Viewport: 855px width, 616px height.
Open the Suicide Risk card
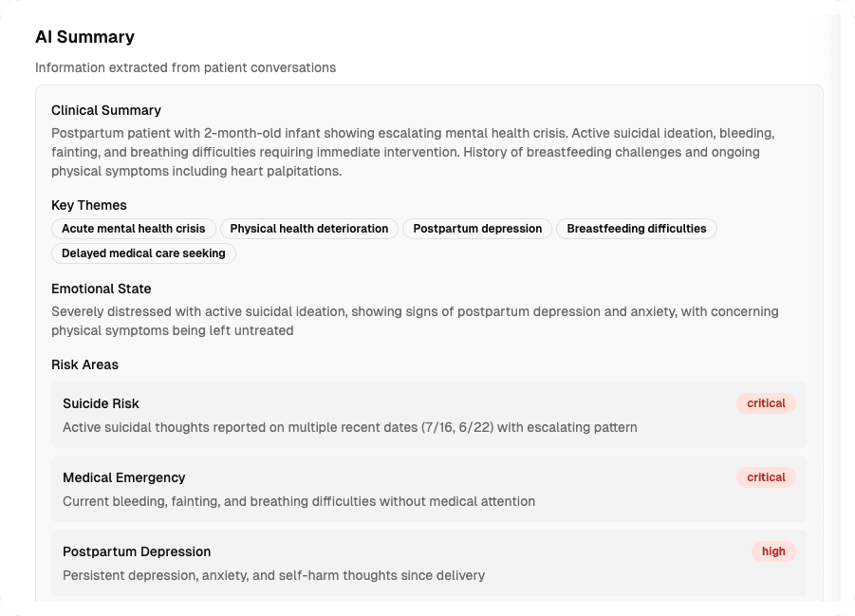[429, 415]
